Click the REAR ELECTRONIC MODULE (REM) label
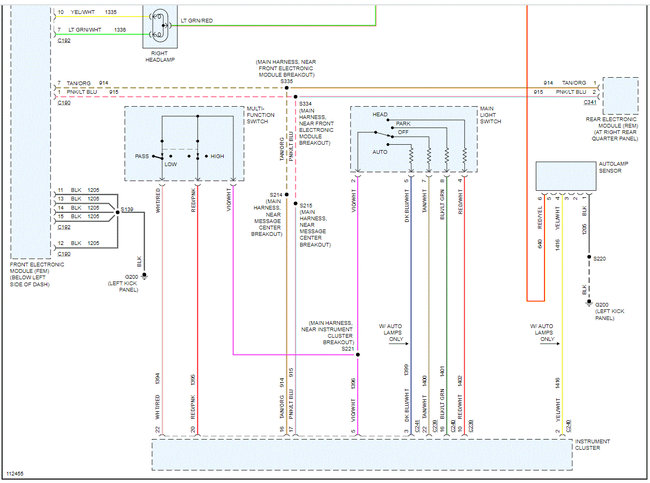This screenshot has height=483, width=650. (x=614, y=129)
